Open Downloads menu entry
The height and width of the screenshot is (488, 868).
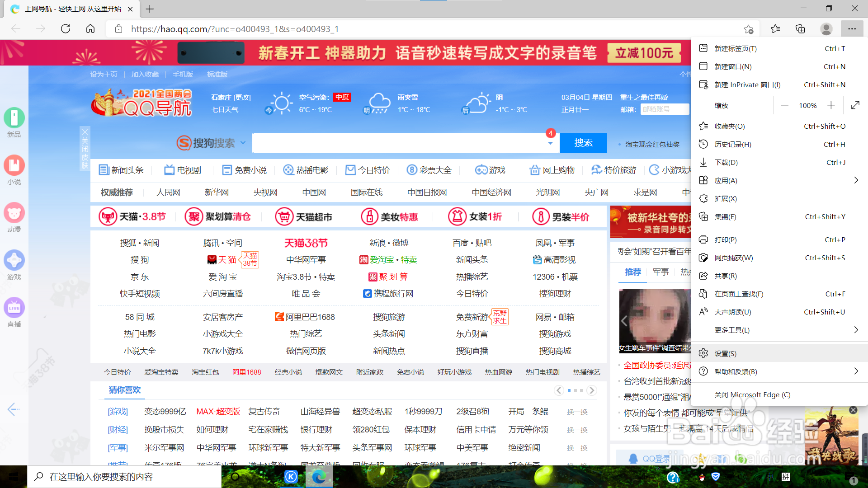[779, 162]
